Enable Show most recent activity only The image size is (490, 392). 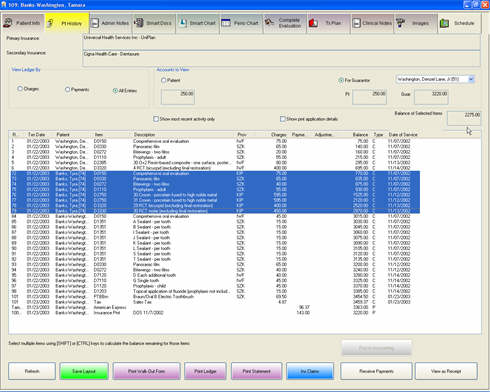click(x=156, y=119)
